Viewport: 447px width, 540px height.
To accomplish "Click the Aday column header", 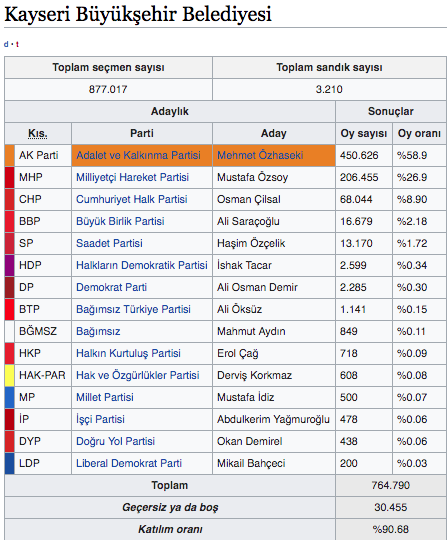I will [x=274, y=134].
